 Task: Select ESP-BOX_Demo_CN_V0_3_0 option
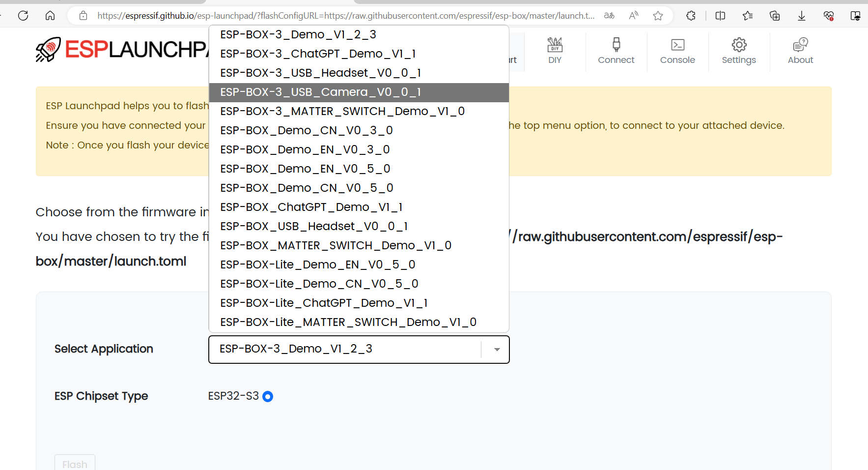point(359,130)
